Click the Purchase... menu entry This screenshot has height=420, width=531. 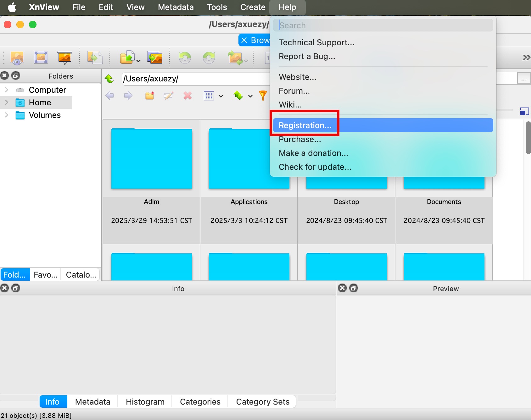(x=300, y=139)
